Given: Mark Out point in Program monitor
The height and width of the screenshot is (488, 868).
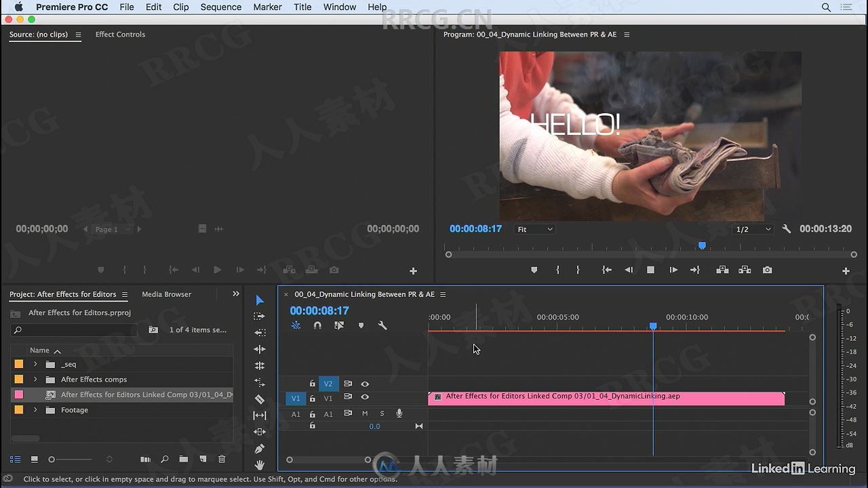Looking at the screenshot, I should point(578,270).
